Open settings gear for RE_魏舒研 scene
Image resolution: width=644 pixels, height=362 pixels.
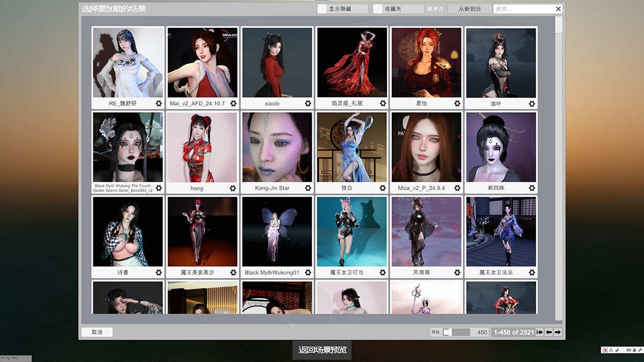159,104
